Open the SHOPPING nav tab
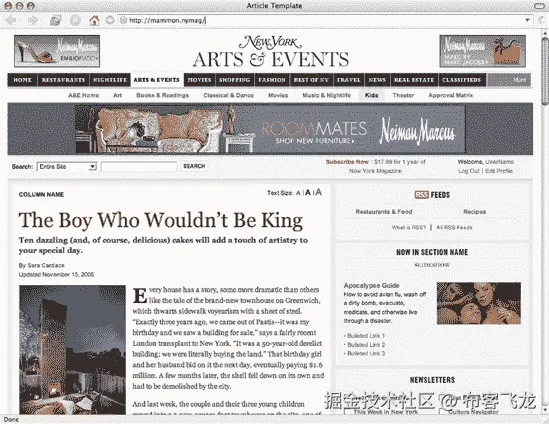The image size is (549, 424). click(x=235, y=80)
